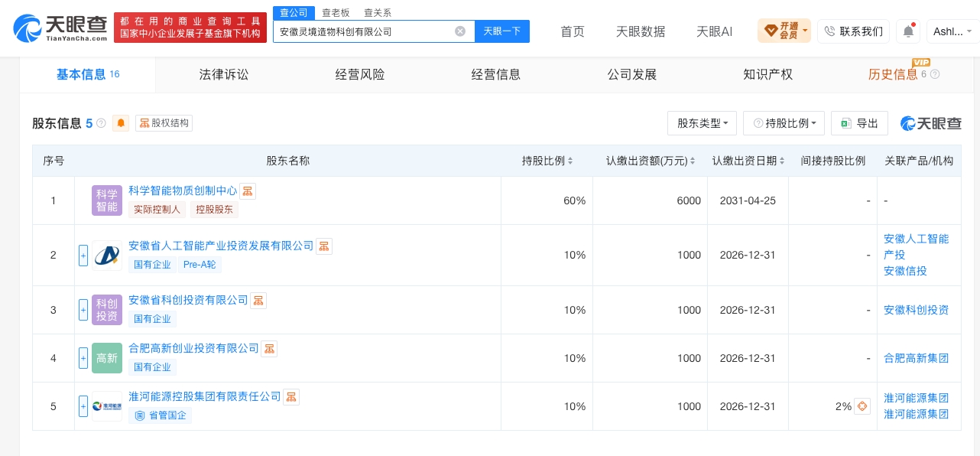The image size is (980, 456).
Task: Click the 科学智能 company logo tile
Action: point(107,200)
